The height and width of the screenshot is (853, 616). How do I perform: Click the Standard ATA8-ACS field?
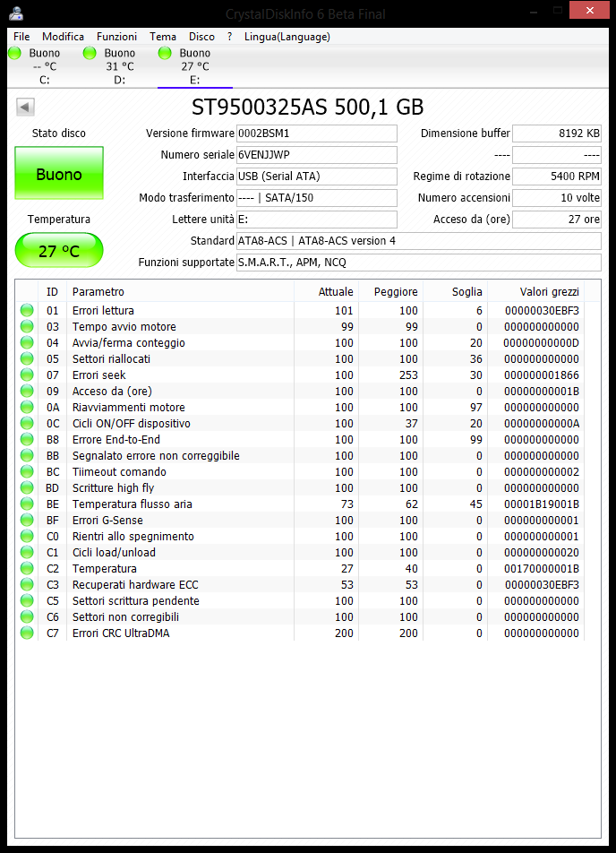pos(419,240)
